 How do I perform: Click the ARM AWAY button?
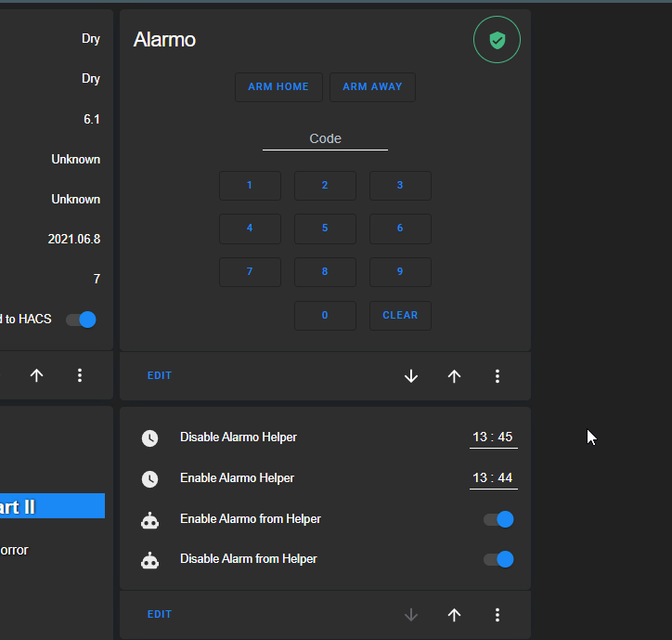click(x=372, y=87)
